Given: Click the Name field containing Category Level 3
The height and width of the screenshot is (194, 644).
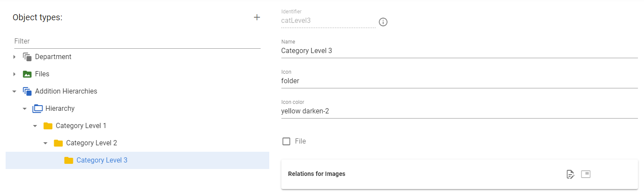Looking at the screenshot, I should [459, 51].
